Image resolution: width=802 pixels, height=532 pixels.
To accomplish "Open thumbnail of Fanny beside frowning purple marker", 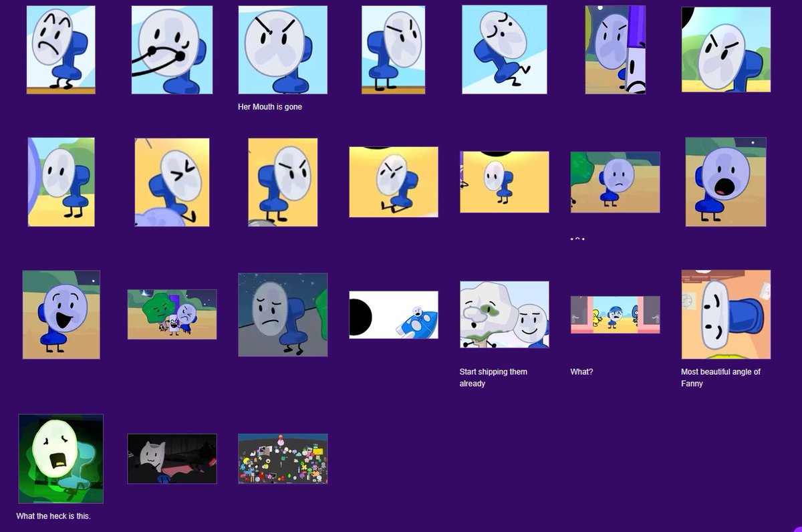I will (x=616, y=50).
